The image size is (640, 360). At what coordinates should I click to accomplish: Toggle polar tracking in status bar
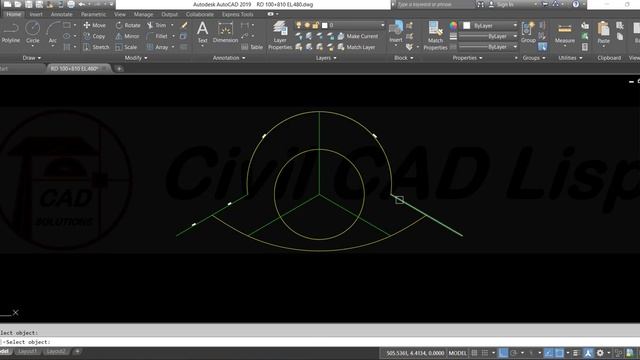pos(514,353)
